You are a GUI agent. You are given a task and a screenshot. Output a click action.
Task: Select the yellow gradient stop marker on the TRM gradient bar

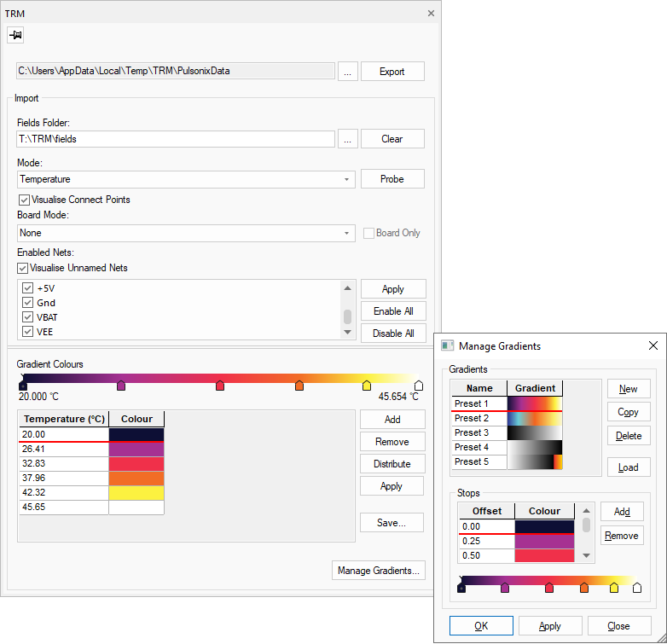point(367,386)
